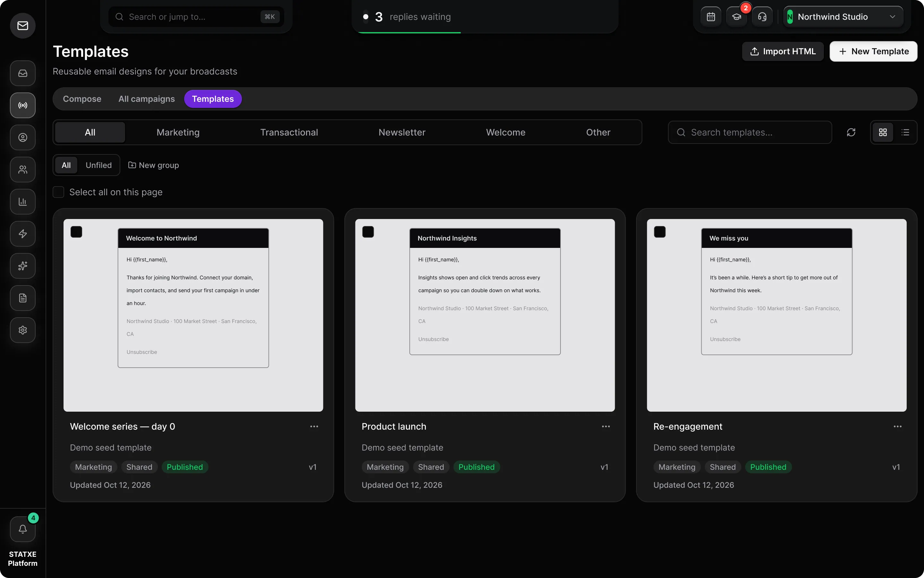Check Select all on this page

(58, 192)
